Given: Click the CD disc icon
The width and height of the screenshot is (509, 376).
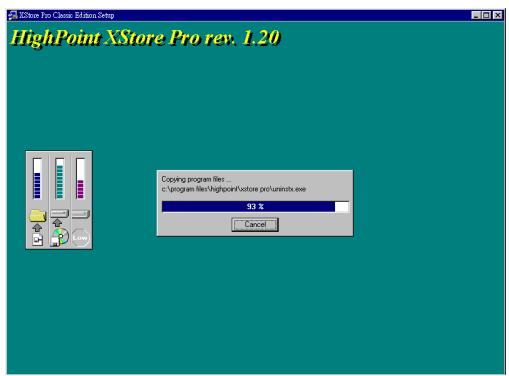Looking at the screenshot, I should [x=59, y=237].
